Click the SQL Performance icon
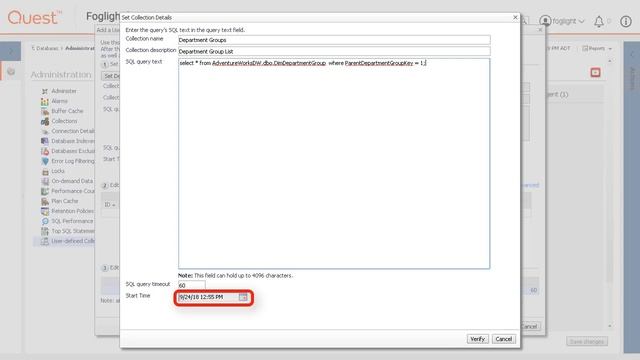Viewport: 640px width, 360px height. click(x=45, y=221)
